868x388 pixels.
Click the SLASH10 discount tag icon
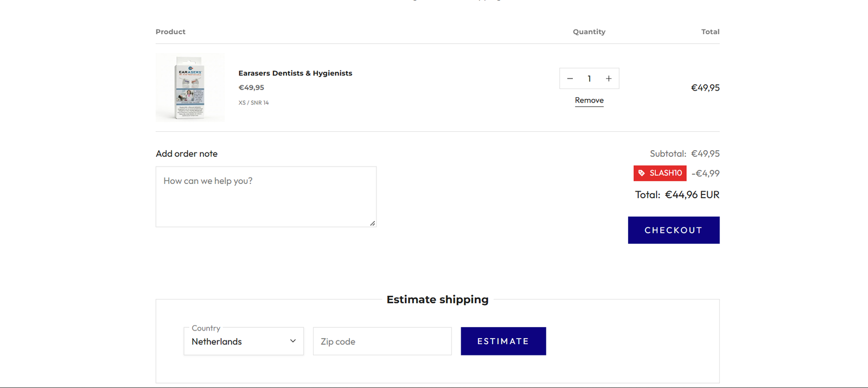(641, 173)
